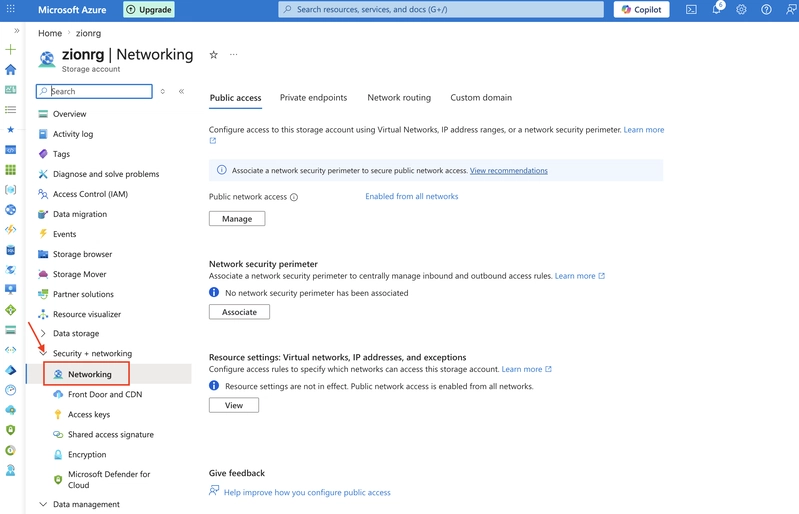This screenshot has width=799, height=514.
Task: Collapse the Data management section
Action: click(x=43, y=504)
